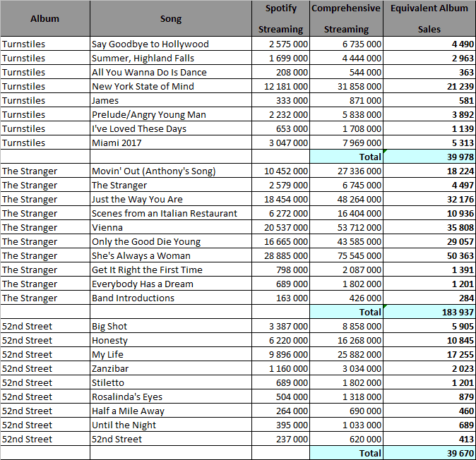Click The Stranger total value 183 937
The height and width of the screenshot is (460, 476).
coord(429,312)
